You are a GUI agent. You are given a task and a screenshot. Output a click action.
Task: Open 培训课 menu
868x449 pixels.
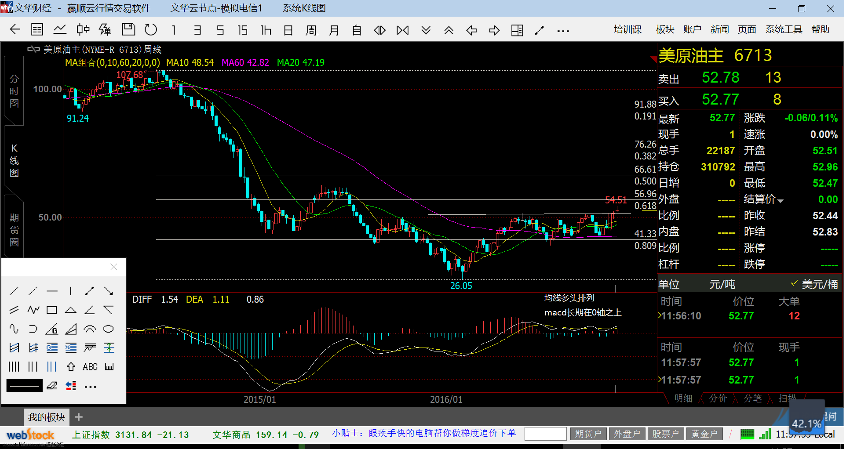tap(627, 29)
